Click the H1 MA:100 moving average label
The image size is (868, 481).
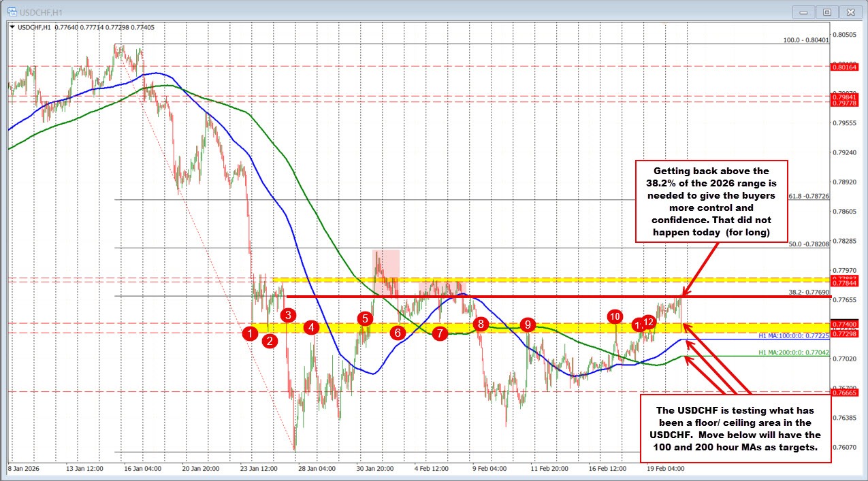pos(792,335)
